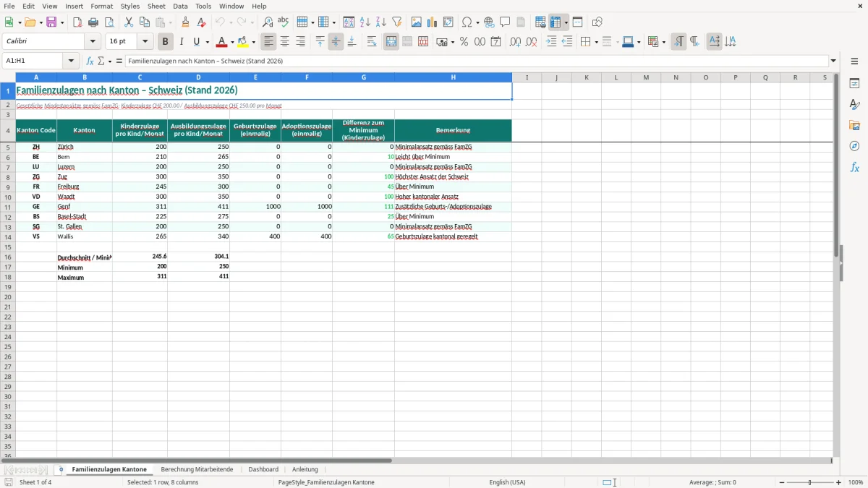This screenshot has width=868, height=488.
Task: Increase indent
Action: point(551,42)
